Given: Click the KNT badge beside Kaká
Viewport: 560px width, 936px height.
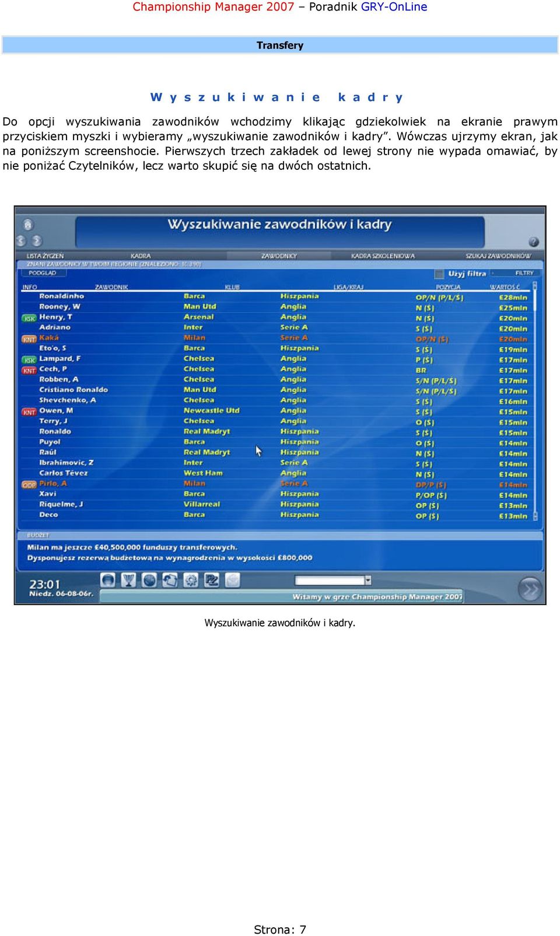Looking at the screenshot, I should click(x=29, y=338).
